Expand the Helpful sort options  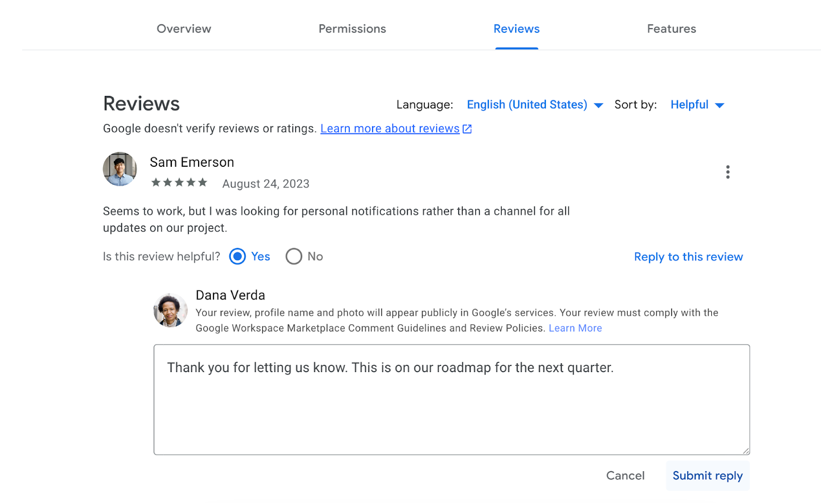coord(690,104)
